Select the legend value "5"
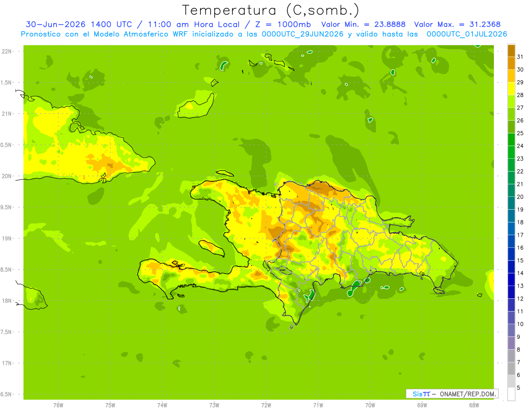This screenshot has width=532, height=411. [519, 388]
